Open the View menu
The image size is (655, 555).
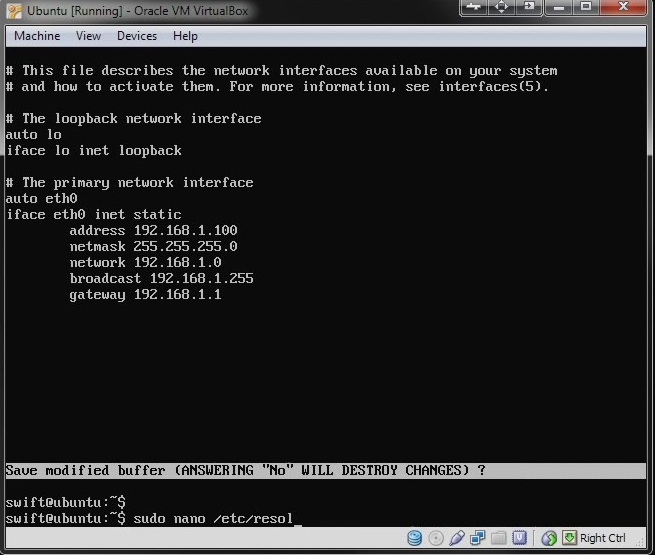point(88,36)
